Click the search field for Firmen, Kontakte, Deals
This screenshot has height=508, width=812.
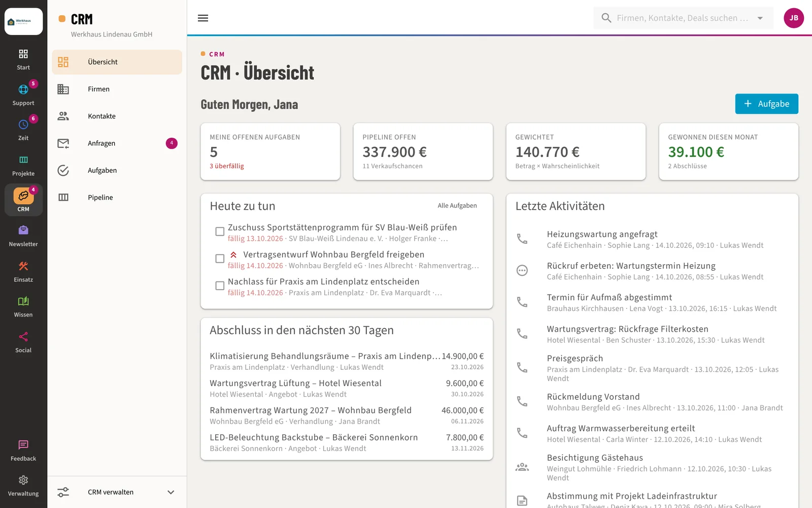682,18
